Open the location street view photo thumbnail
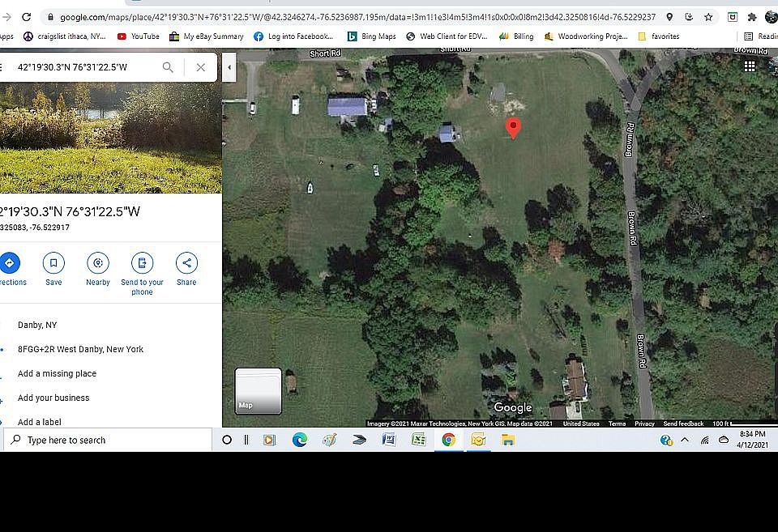This screenshot has height=532, width=778. click(x=110, y=138)
